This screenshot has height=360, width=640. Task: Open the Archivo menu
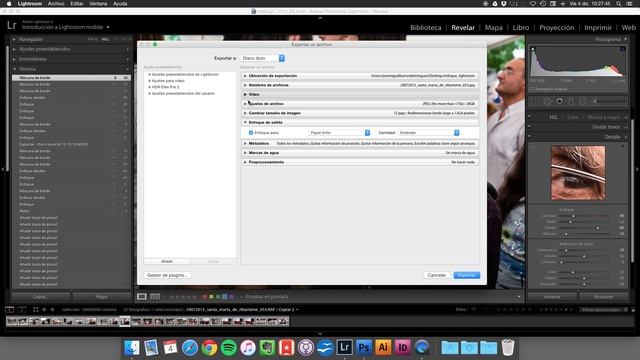[x=56, y=4]
